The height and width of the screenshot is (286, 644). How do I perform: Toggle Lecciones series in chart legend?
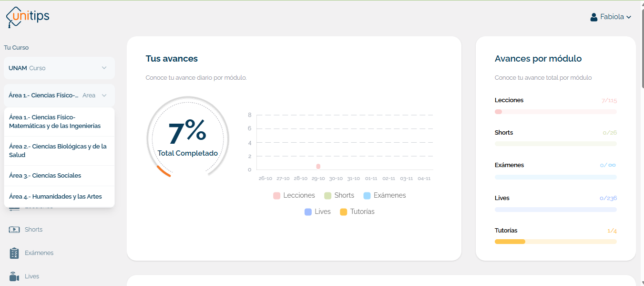click(x=294, y=195)
